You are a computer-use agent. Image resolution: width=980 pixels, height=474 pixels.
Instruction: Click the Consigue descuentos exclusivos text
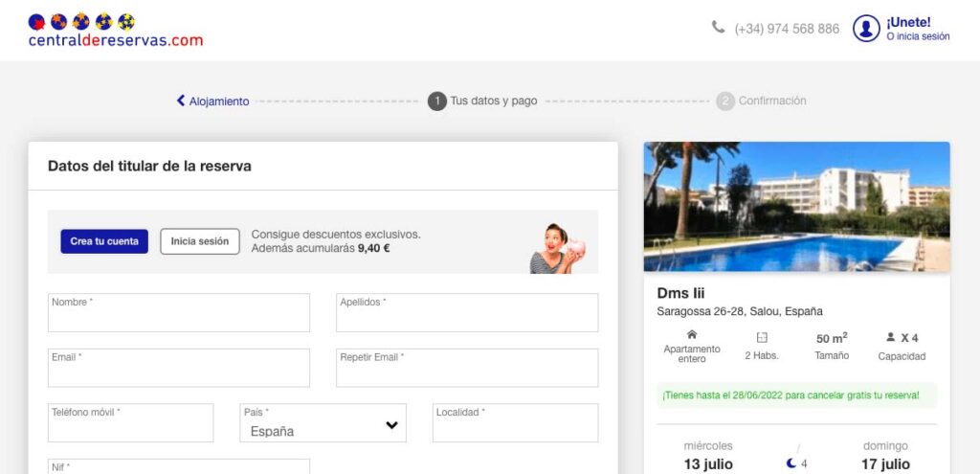[336, 235]
